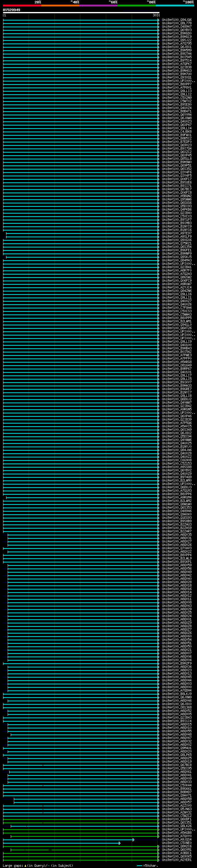The height and width of the screenshot is (868, 197).
Task: Click the white query sequence bar
Action: tap(81, 12)
